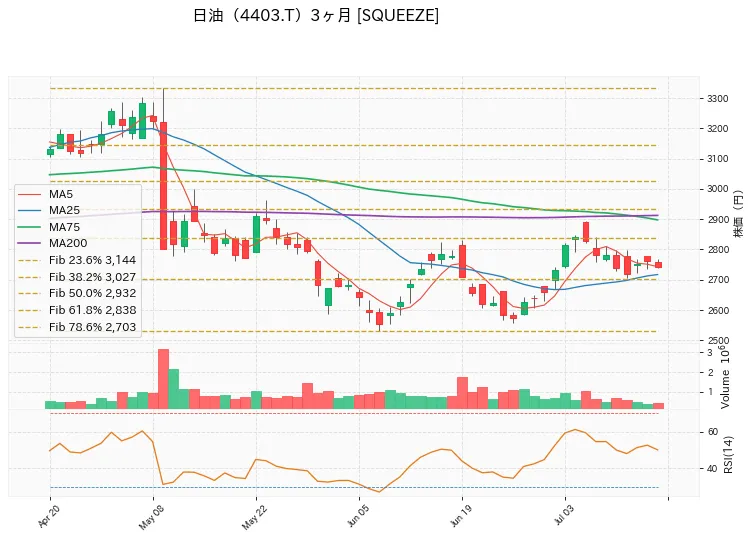Click the Volume axis label

(x=725, y=389)
